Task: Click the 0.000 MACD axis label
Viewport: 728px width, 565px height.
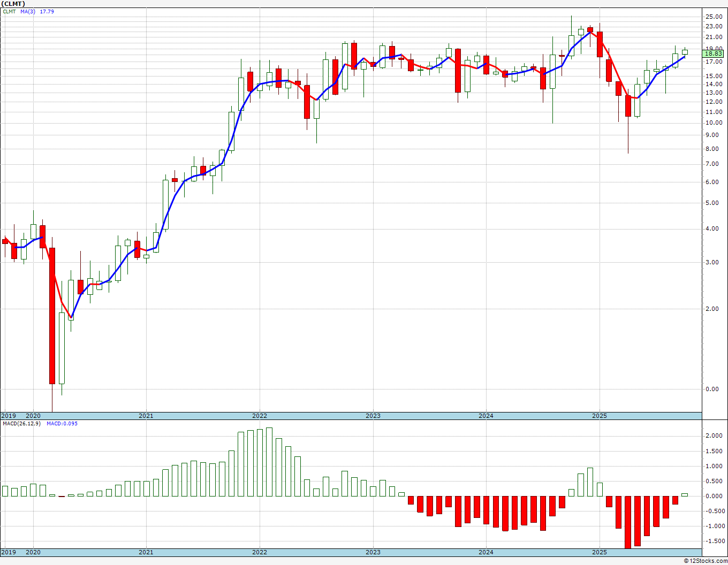Action: click(714, 496)
